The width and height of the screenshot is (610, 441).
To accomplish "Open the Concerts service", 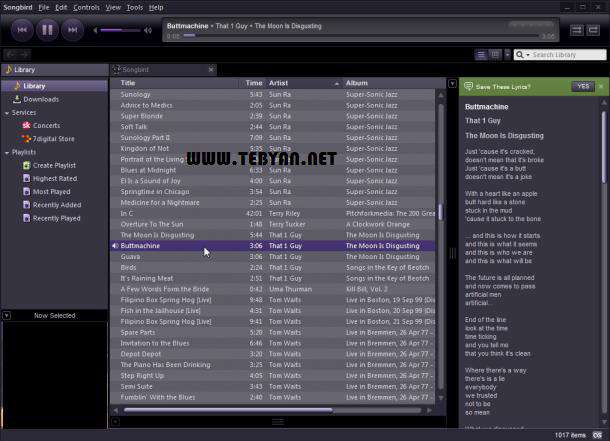I will pos(46,125).
